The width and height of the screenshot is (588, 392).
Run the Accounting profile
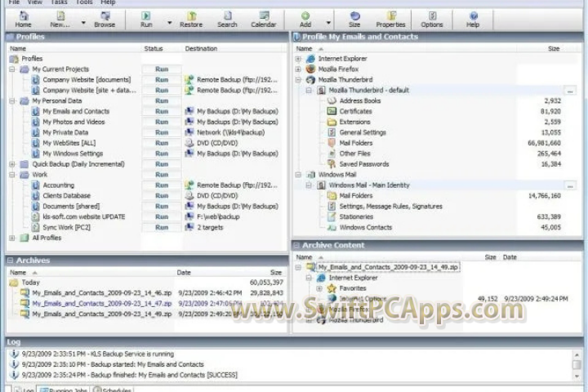(x=162, y=185)
